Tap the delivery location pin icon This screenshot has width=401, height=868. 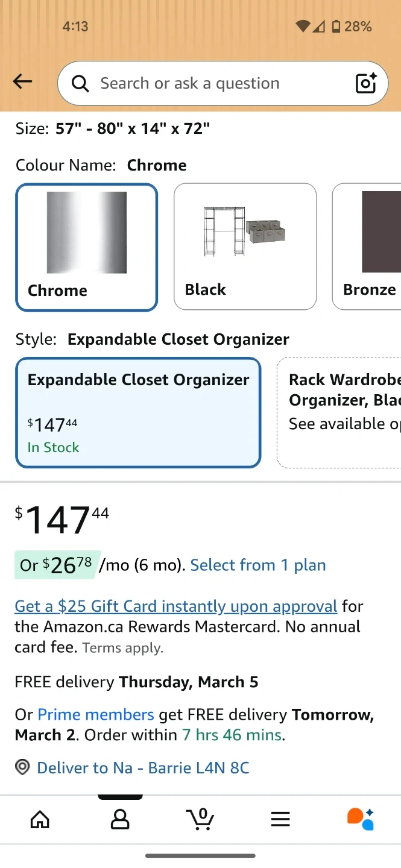click(x=22, y=767)
